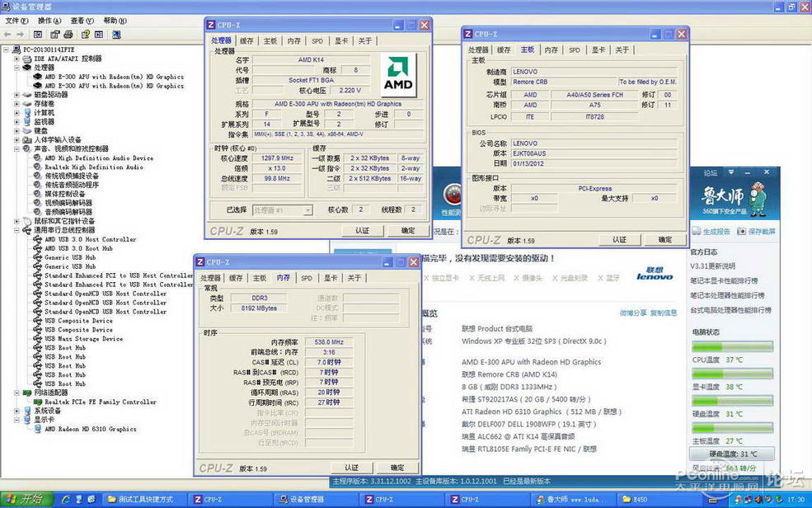Click the Back arrow in Device Manager toolbar

click(7, 35)
